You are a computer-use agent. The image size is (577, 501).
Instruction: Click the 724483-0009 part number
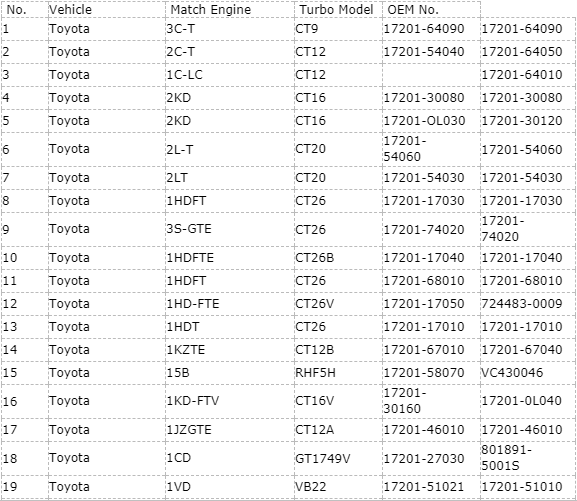coord(522,304)
